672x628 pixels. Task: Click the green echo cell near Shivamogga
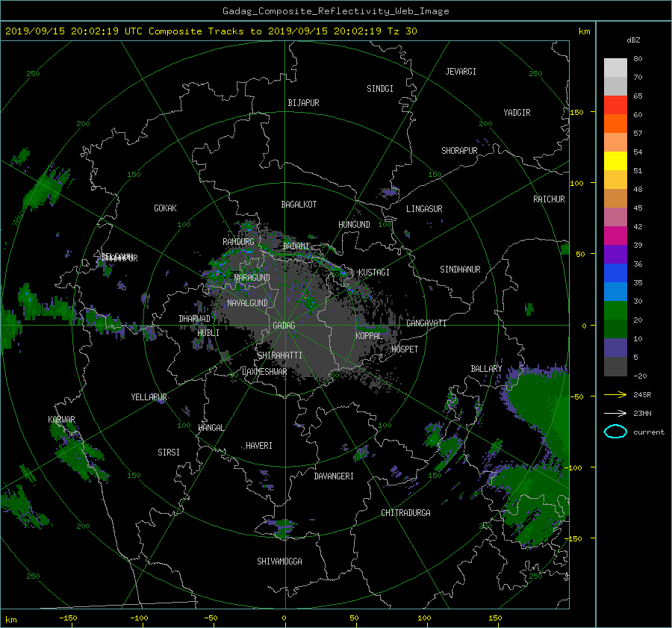[x=284, y=528]
